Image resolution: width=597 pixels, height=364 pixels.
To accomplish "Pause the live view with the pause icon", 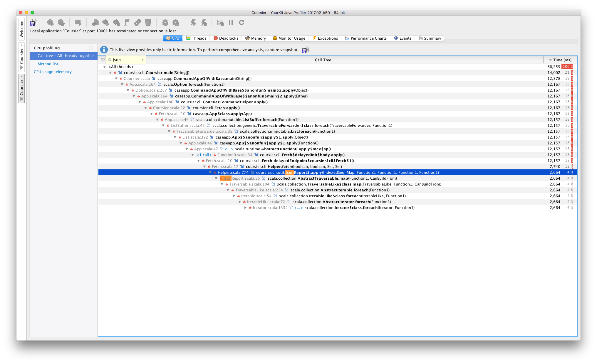I will pyautogui.click(x=231, y=23).
